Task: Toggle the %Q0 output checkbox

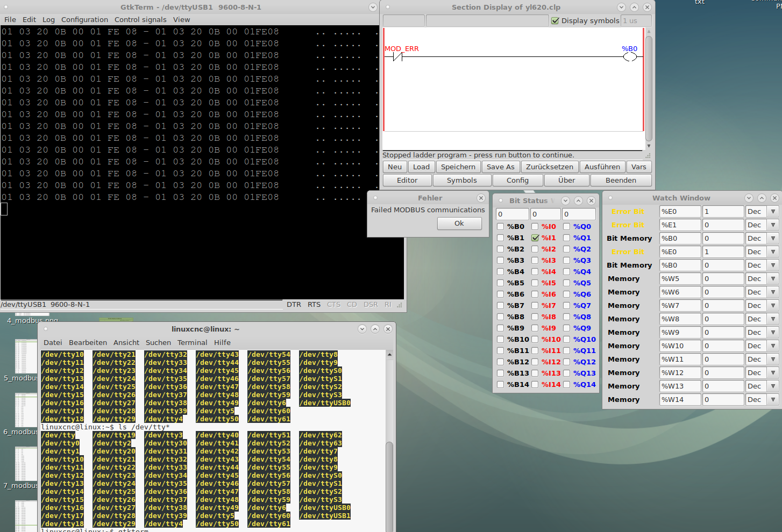Action: click(x=567, y=226)
